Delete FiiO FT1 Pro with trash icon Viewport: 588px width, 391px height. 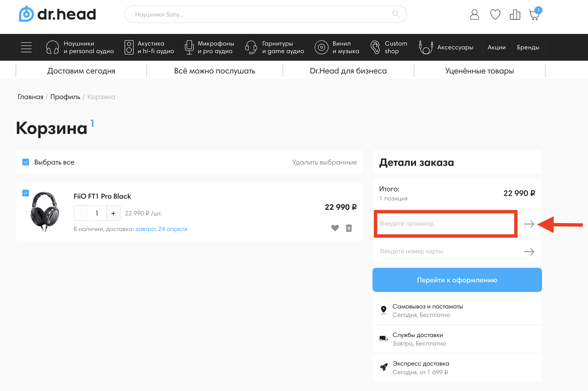(349, 228)
